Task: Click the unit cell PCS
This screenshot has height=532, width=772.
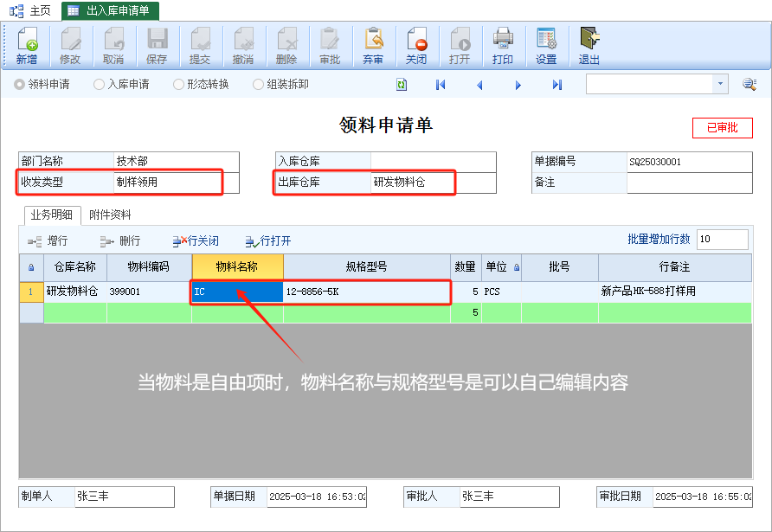Action: point(501,292)
